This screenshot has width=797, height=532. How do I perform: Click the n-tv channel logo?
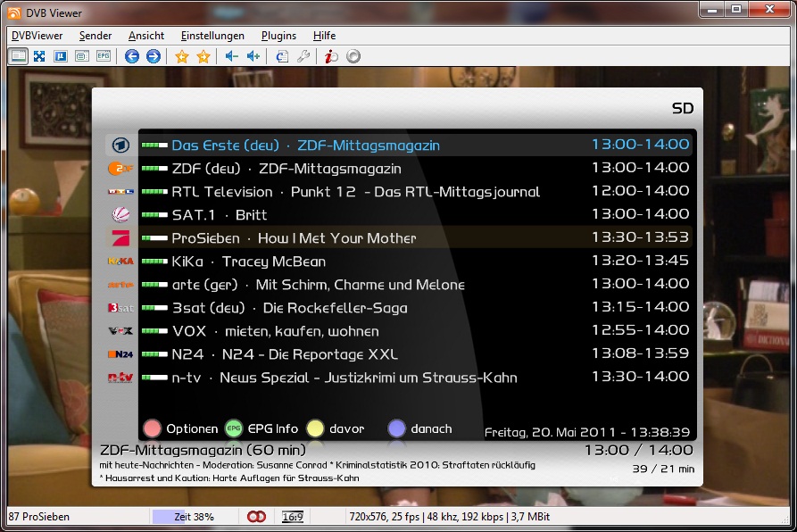click(120, 378)
